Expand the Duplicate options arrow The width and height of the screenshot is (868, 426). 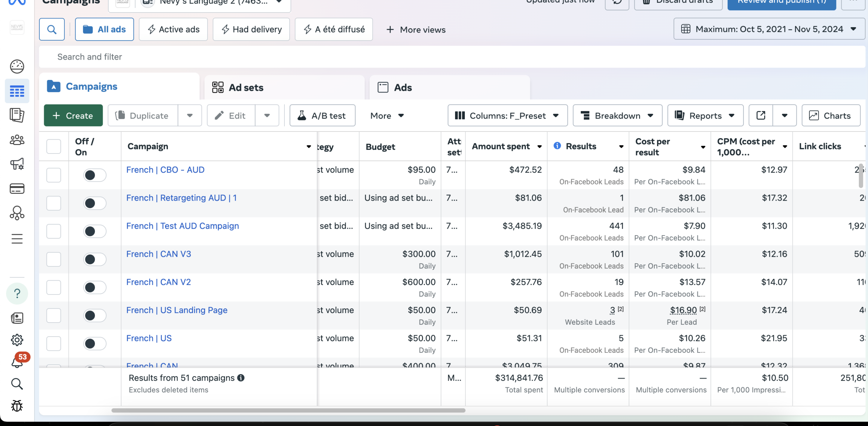coord(190,116)
